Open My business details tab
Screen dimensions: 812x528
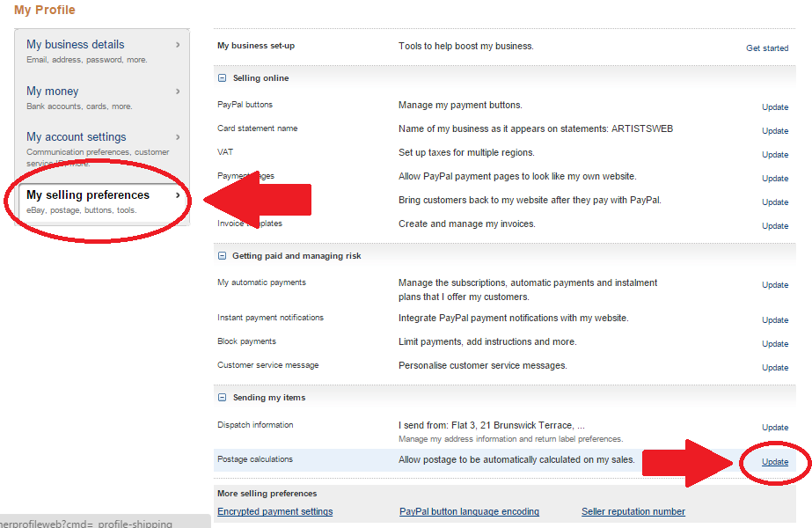(x=102, y=51)
